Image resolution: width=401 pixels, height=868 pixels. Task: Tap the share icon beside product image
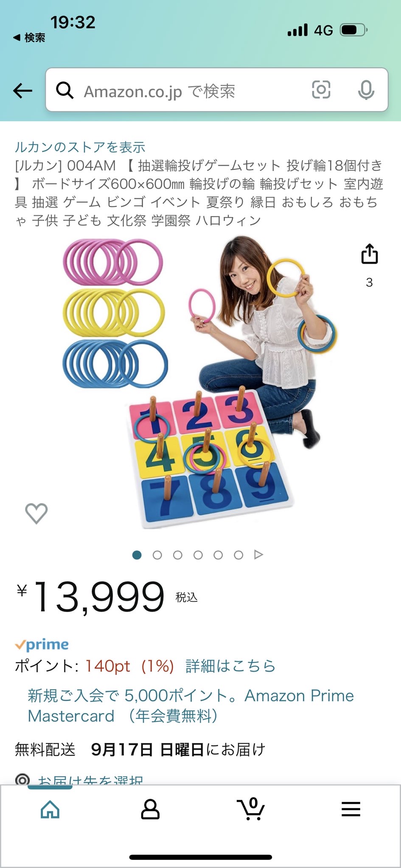pyautogui.click(x=369, y=254)
